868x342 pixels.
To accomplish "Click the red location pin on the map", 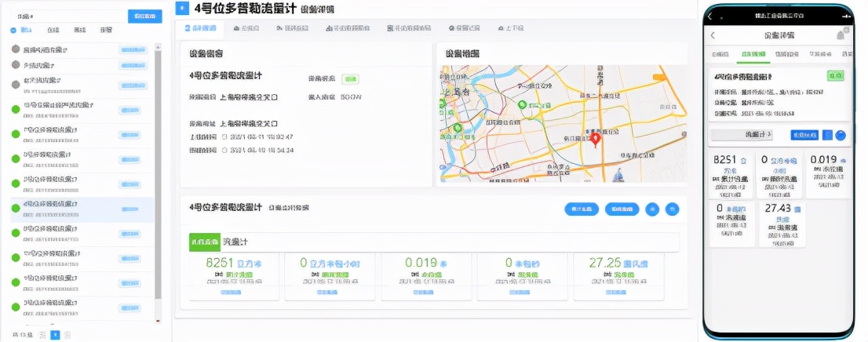I will (x=596, y=140).
